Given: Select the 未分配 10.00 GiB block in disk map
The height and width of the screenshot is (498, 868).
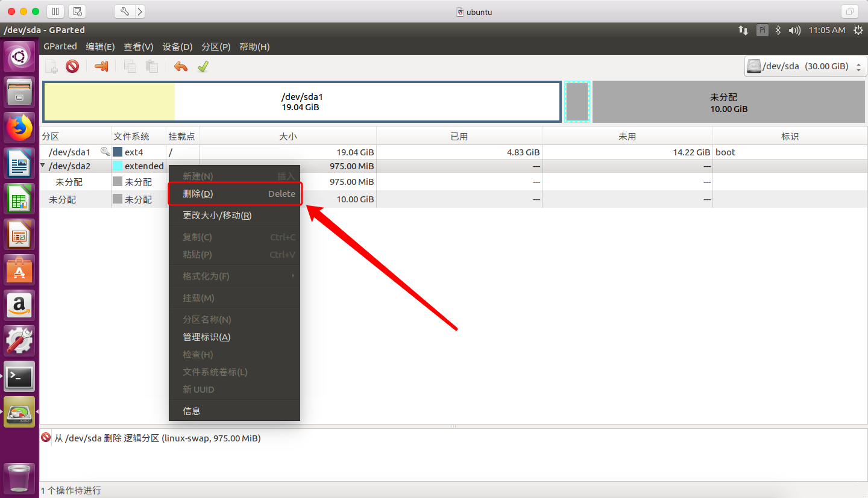Looking at the screenshot, I should pos(728,101).
